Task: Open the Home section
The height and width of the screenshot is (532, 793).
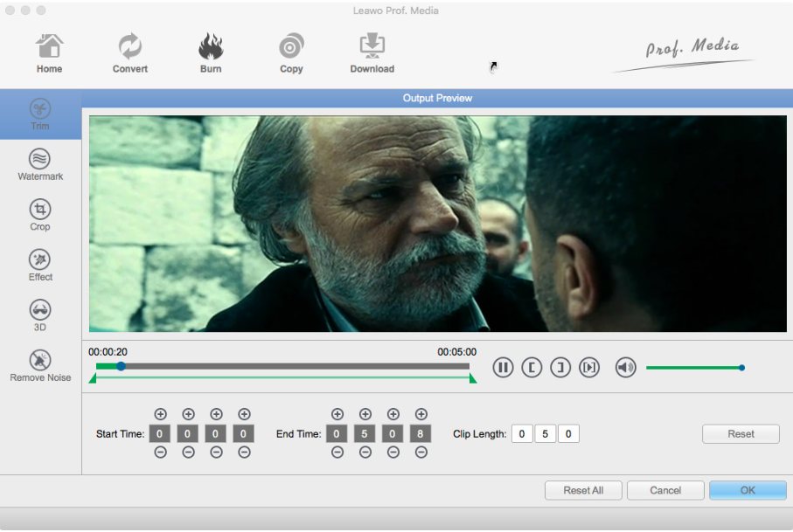Action: (x=49, y=53)
